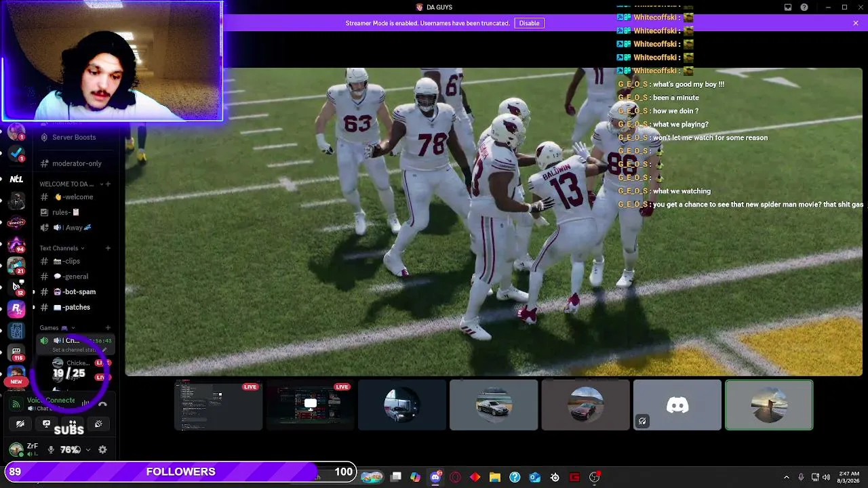Viewport: 868px width, 488px height.
Task: Open the Discord help icon in title bar
Action: coord(804,7)
